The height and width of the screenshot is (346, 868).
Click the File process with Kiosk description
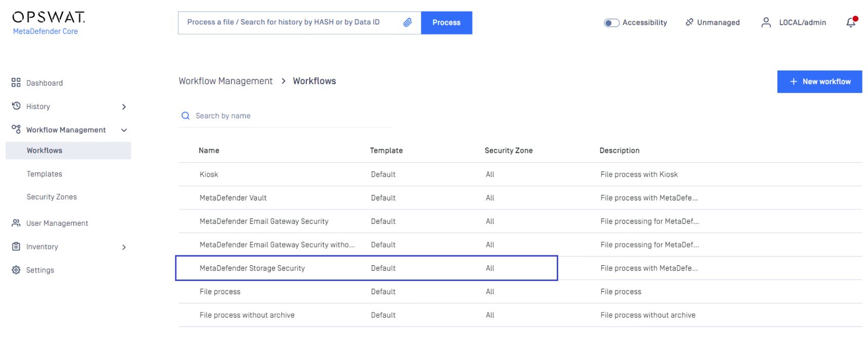639,175
